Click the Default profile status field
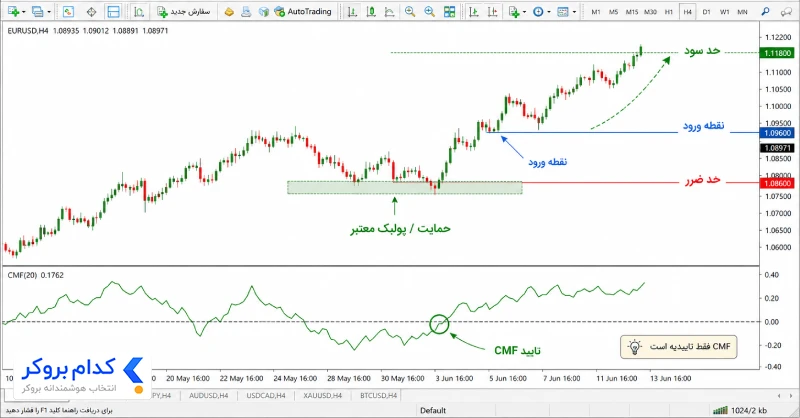800x418 pixels. [x=433, y=410]
